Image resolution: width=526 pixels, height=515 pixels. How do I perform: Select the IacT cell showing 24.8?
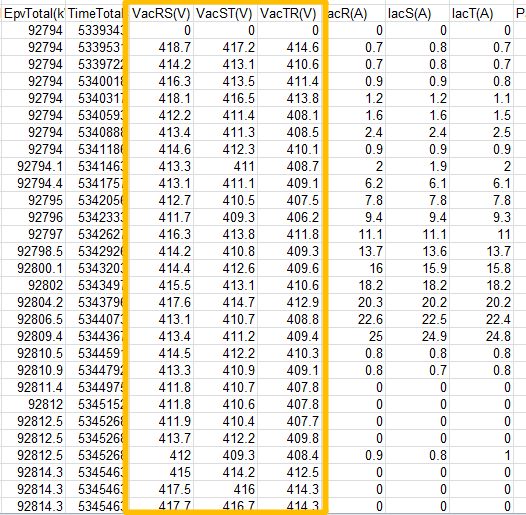(482, 336)
